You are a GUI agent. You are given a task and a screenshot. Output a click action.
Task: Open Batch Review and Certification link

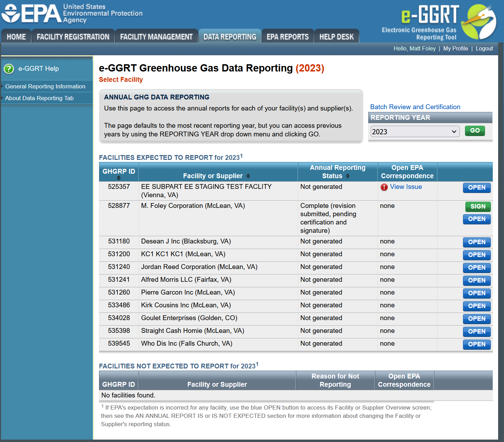coord(415,107)
